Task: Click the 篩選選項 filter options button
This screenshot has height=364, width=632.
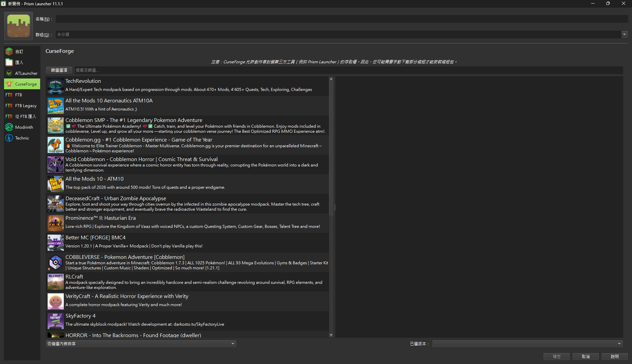Action: 59,71
